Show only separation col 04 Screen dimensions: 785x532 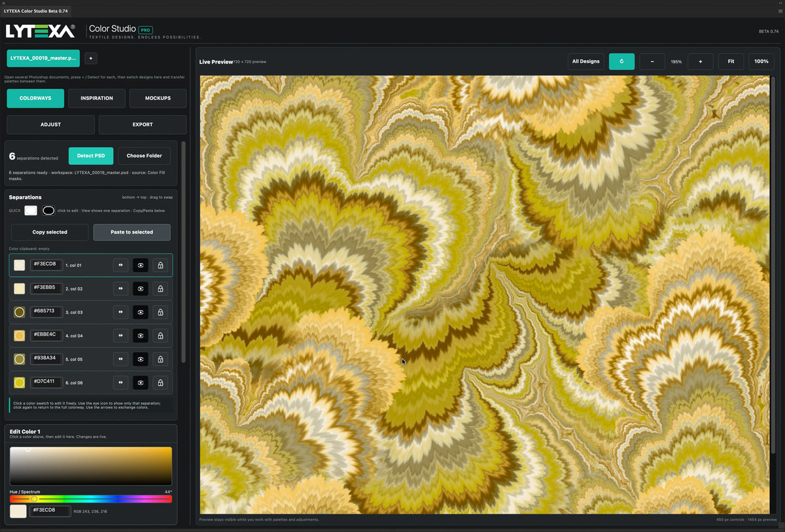point(141,336)
